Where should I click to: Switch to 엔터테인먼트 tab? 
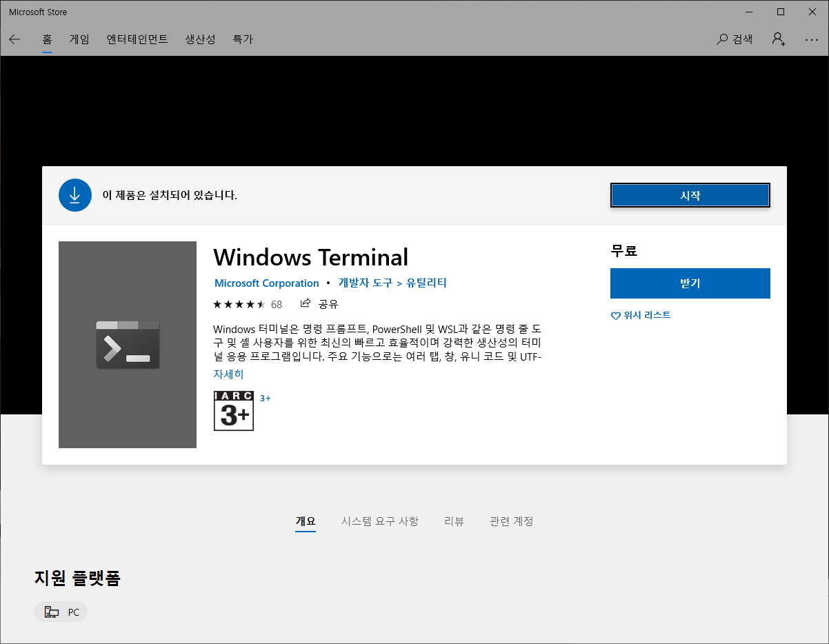137,39
